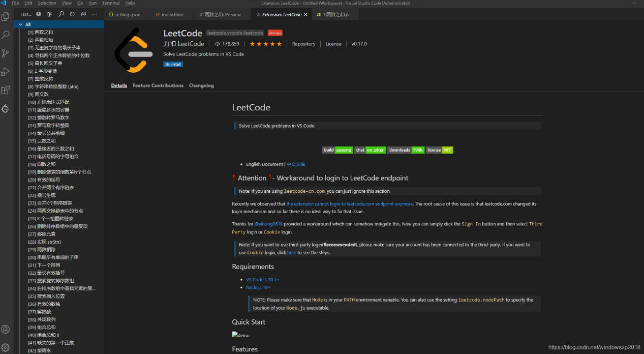Click the 力扣 LeetCode publisher name

coord(183,44)
